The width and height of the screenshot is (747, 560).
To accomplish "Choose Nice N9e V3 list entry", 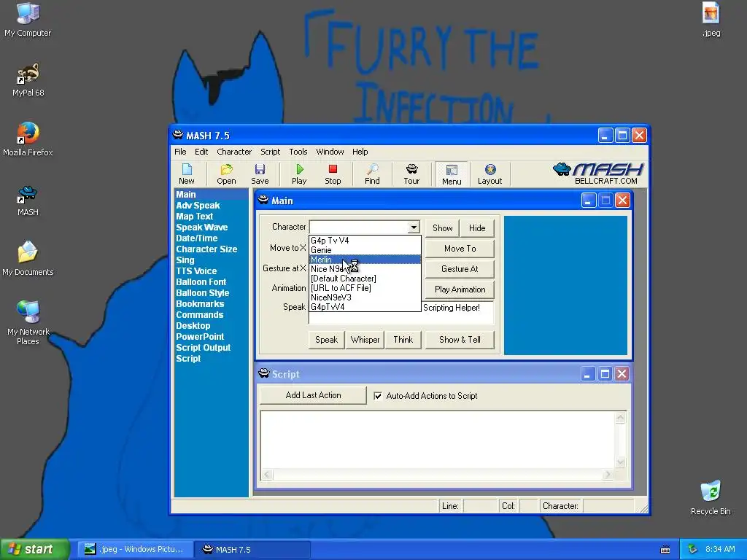I will [365, 269].
